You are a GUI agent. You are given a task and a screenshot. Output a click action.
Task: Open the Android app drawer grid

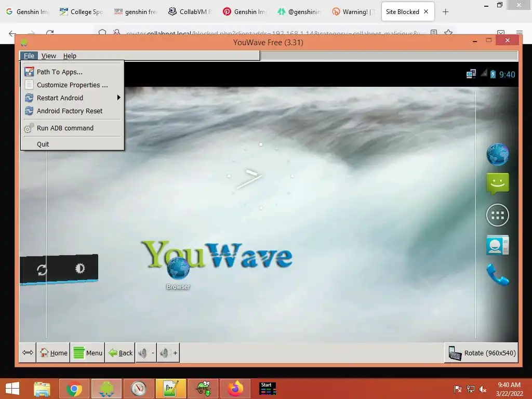coord(497,215)
